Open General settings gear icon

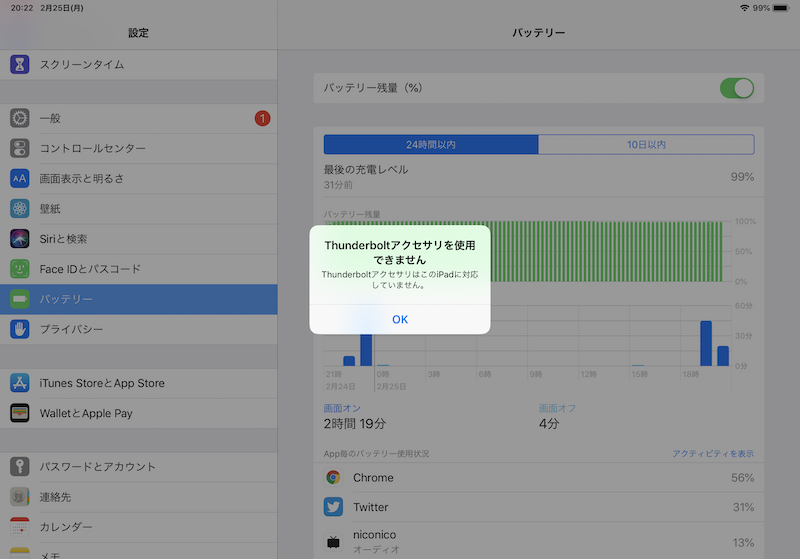(x=20, y=118)
